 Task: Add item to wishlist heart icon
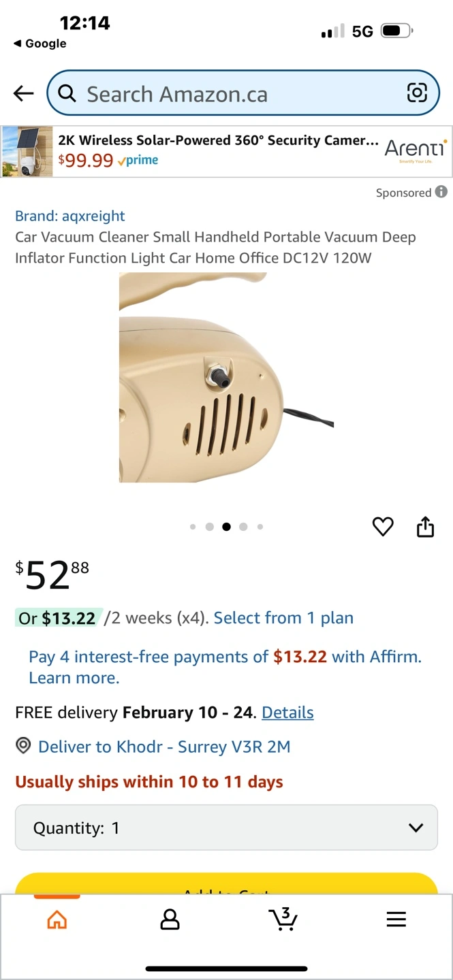point(383,526)
